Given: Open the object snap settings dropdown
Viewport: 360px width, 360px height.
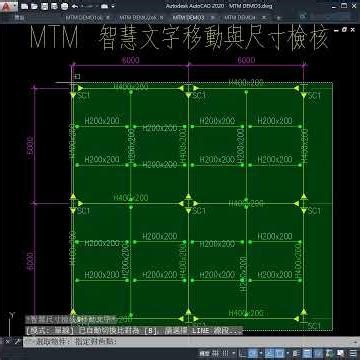Looking at the screenshot, I should (288, 354).
